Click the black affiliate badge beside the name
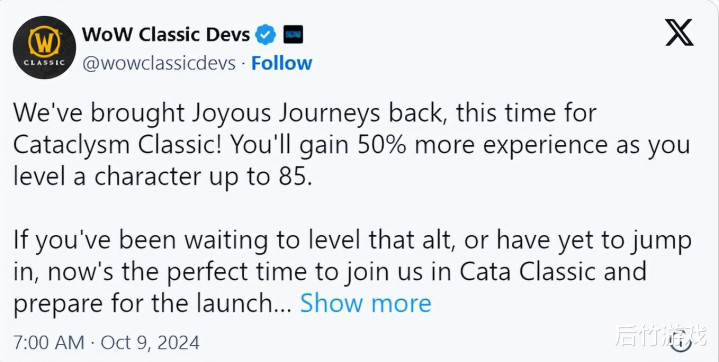The height and width of the screenshot is (362, 719). pyautogui.click(x=293, y=35)
